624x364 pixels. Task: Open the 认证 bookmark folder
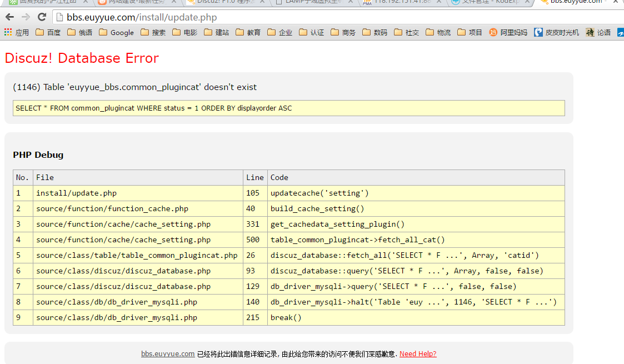(311, 32)
